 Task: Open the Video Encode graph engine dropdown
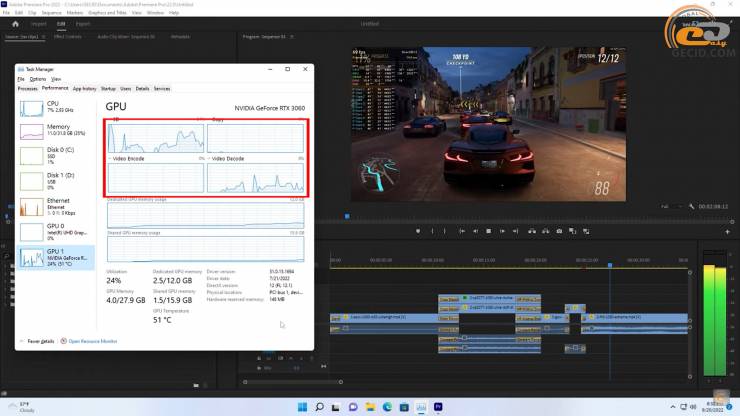point(126,159)
